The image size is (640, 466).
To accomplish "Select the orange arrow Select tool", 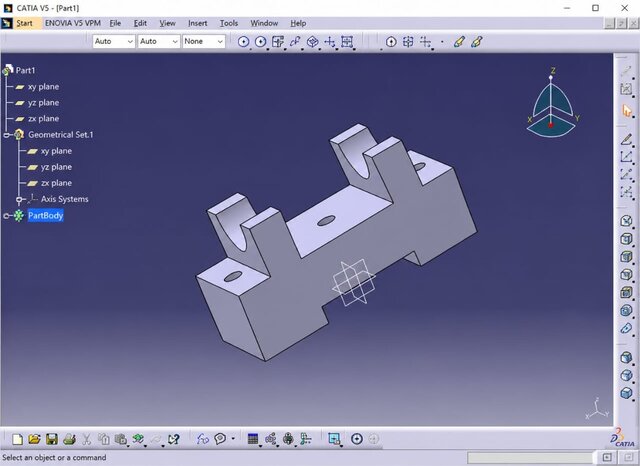I will point(627,110).
